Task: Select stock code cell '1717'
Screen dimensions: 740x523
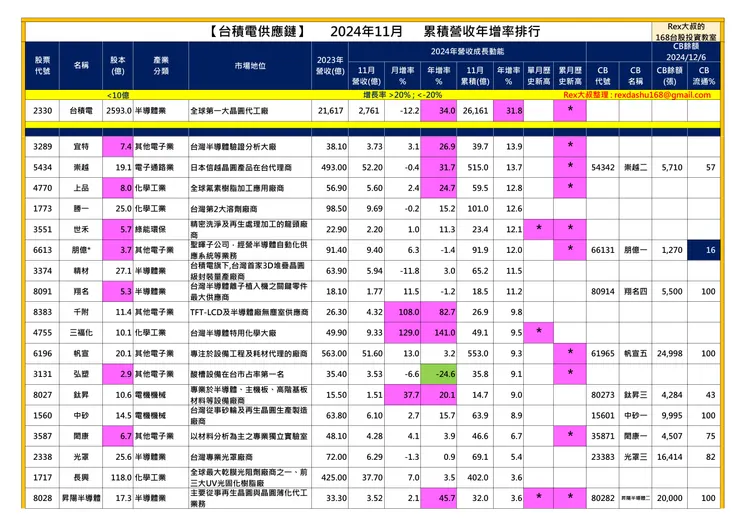Action: [42, 478]
